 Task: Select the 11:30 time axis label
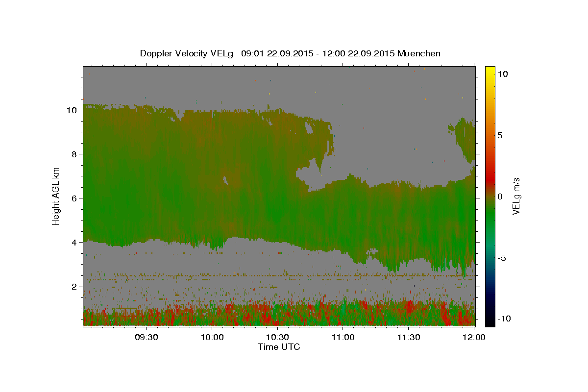click(x=409, y=337)
